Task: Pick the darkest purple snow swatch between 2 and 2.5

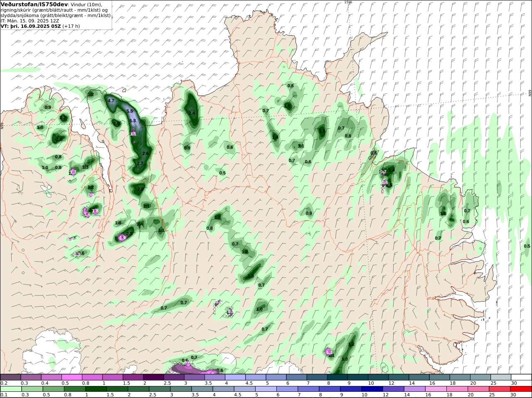Action: tap(153, 377)
